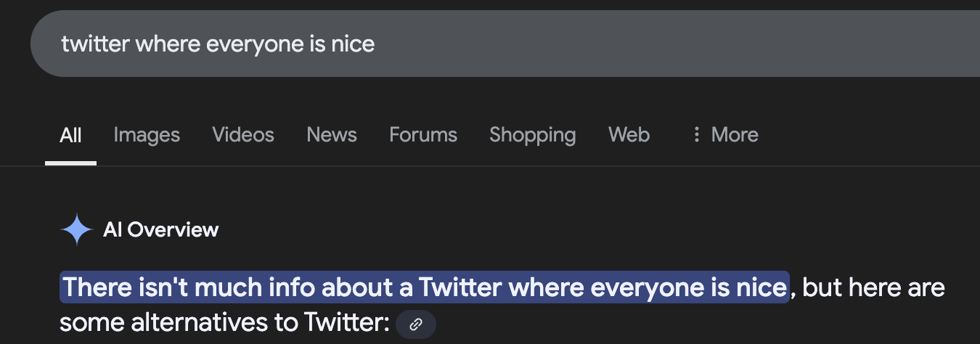Click the "some alternatives to Twitter:" text

coord(225,323)
